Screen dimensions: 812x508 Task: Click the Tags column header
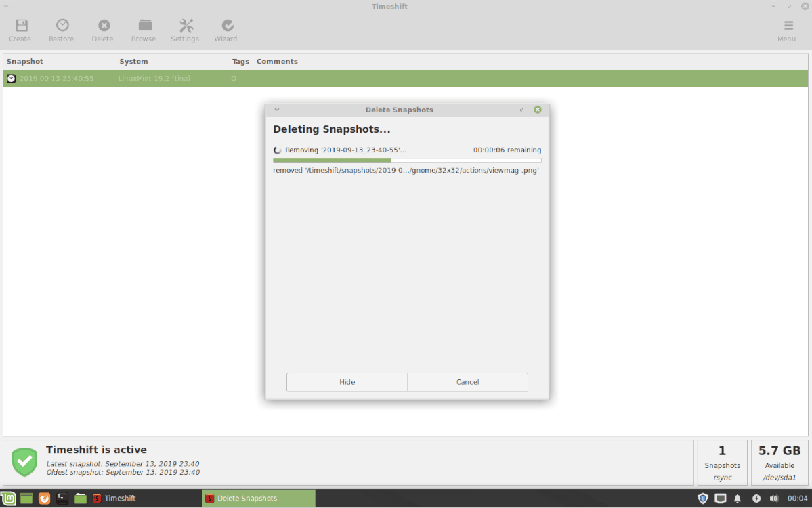click(x=241, y=62)
